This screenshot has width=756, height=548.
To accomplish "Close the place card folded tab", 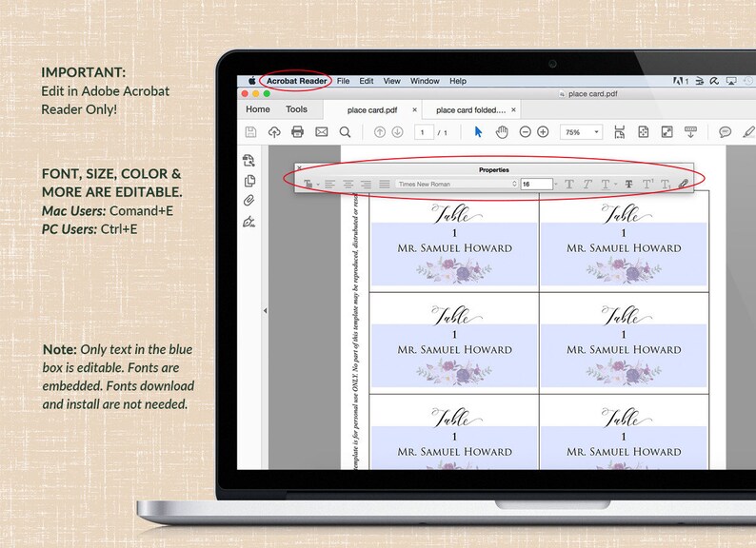I will [513, 110].
